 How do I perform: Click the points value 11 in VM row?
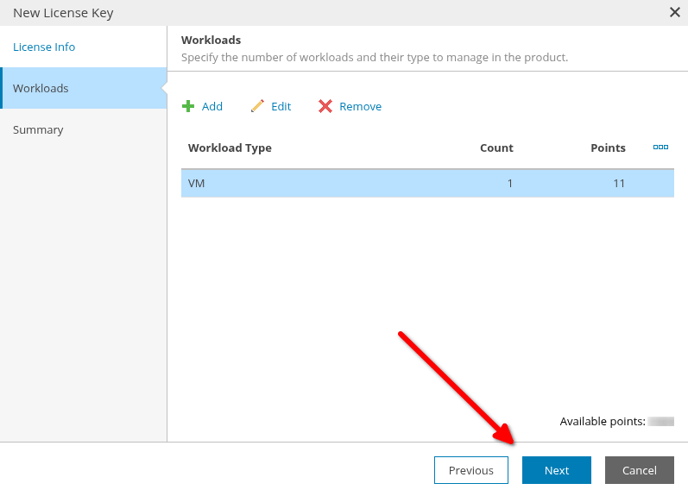click(619, 183)
